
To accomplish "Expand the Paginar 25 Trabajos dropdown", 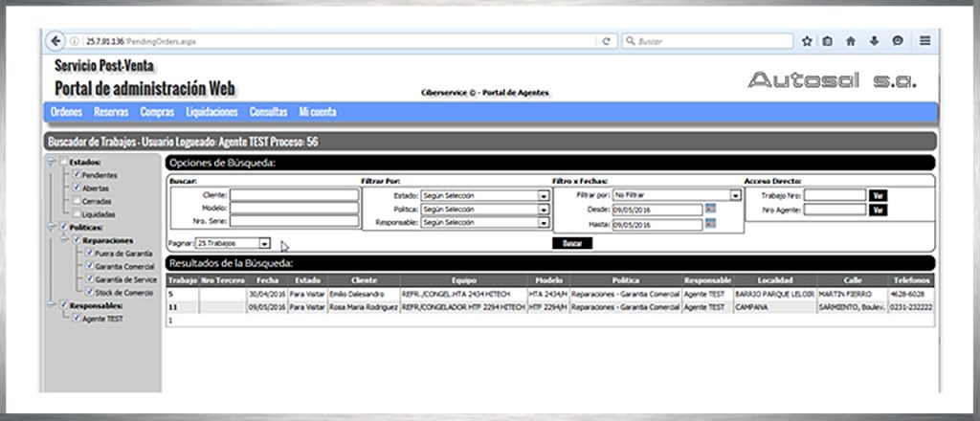I will 264,244.
